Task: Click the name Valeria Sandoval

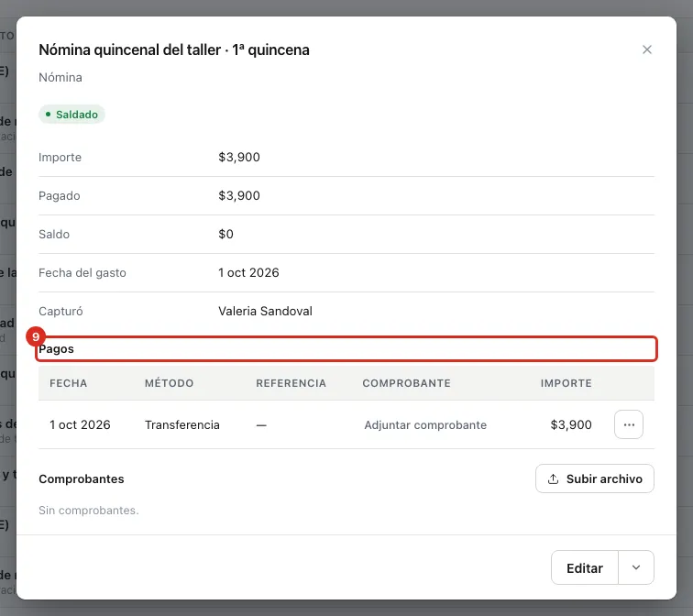Action: [265, 311]
